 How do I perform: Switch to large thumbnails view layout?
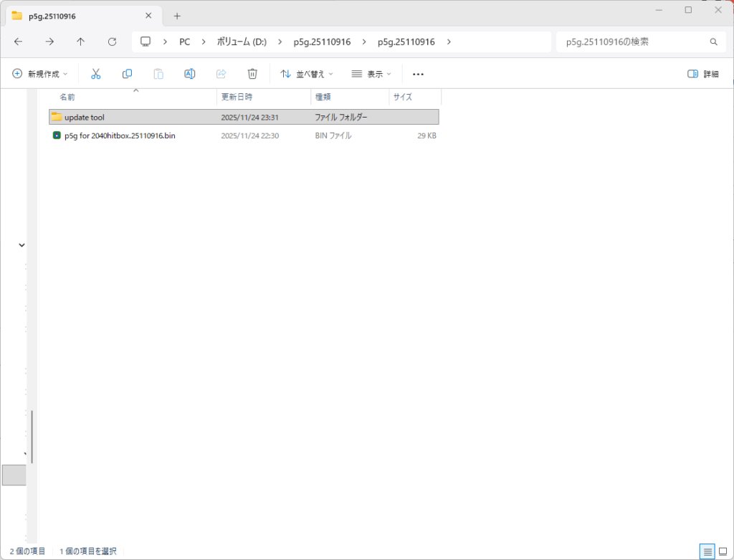(x=723, y=551)
